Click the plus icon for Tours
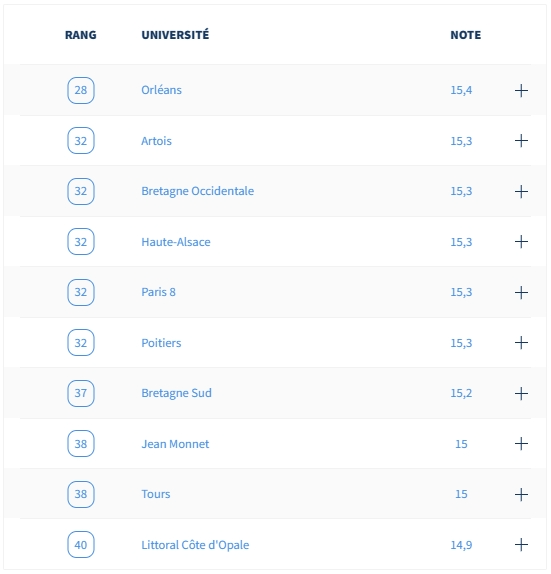 click(x=521, y=495)
